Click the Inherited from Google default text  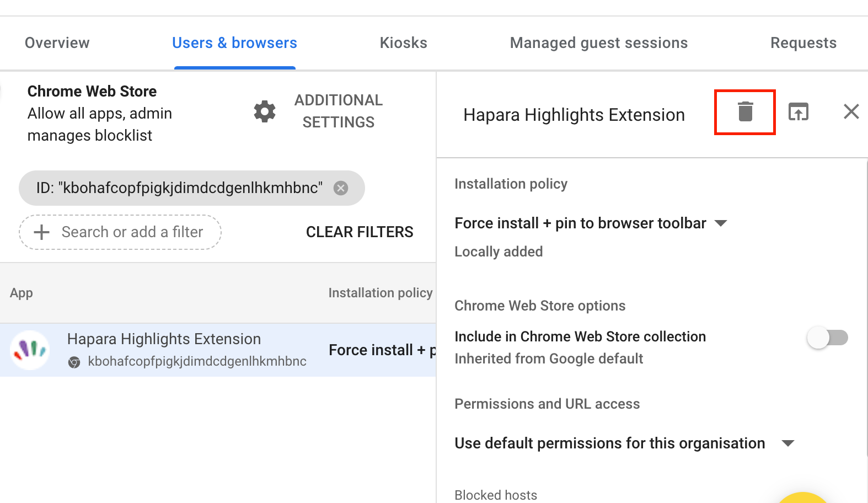click(549, 359)
